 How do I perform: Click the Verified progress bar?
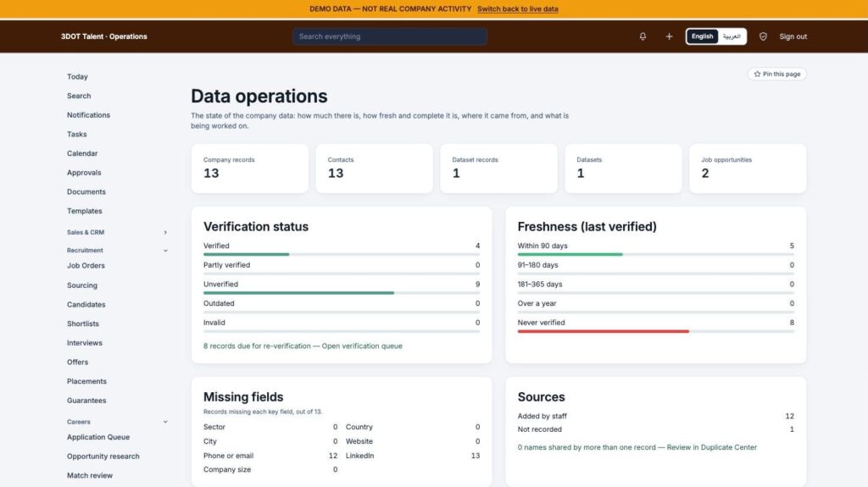pyautogui.click(x=342, y=255)
